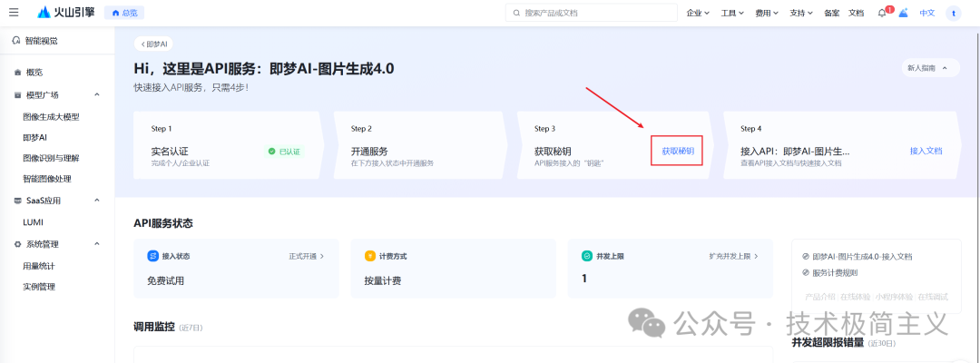Open the hamburger menu icon
The height and width of the screenshot is (363, 980).
click(x=14, y=12)
